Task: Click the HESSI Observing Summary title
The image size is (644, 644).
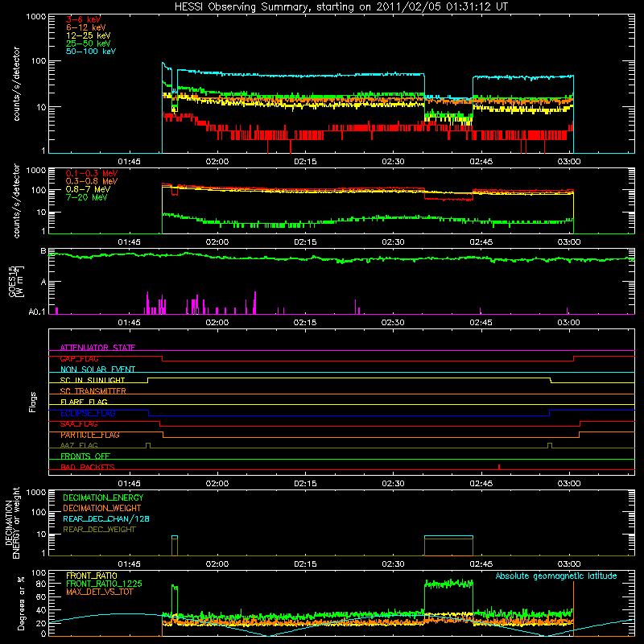Action: [x=341, y=7]
